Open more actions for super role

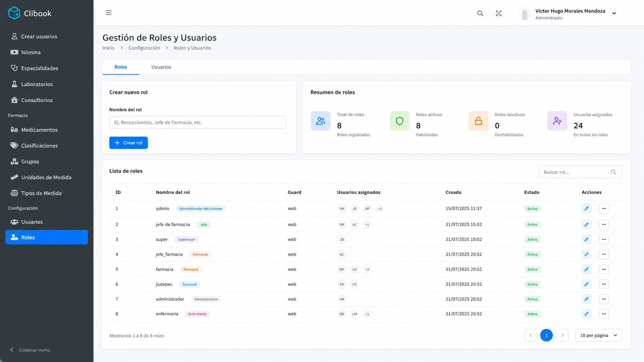click(x=604, y=239)
